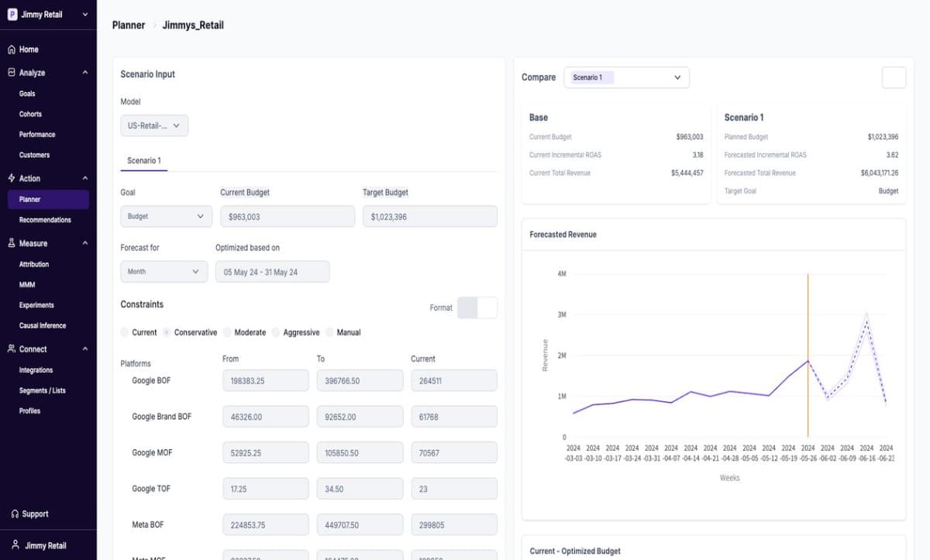Click the Connect people icon
Viewport: 930px width, 560px height.
point(12,349)
